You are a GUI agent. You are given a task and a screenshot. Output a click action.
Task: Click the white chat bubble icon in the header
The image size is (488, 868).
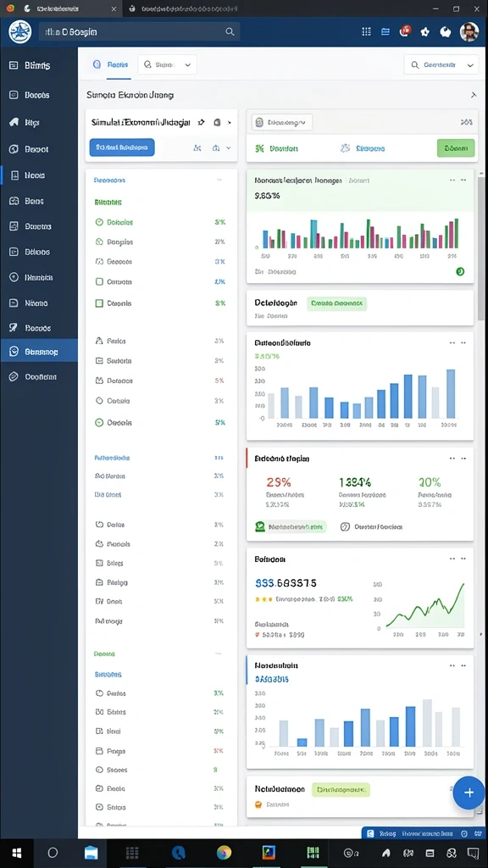click(x=446, y=31)
